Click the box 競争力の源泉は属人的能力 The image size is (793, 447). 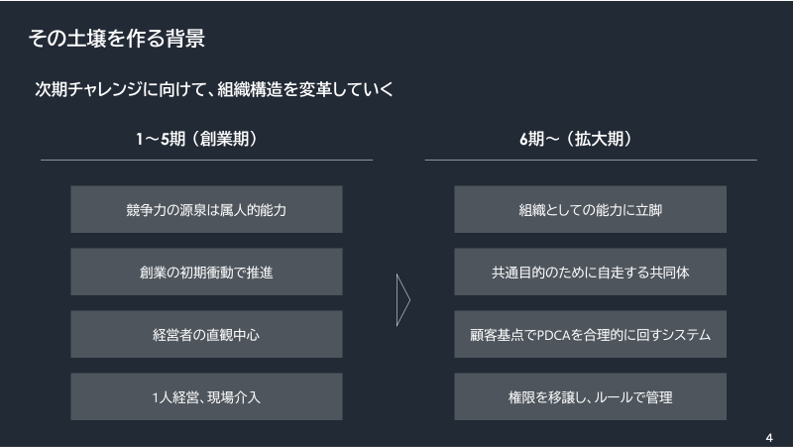[206, 209]
